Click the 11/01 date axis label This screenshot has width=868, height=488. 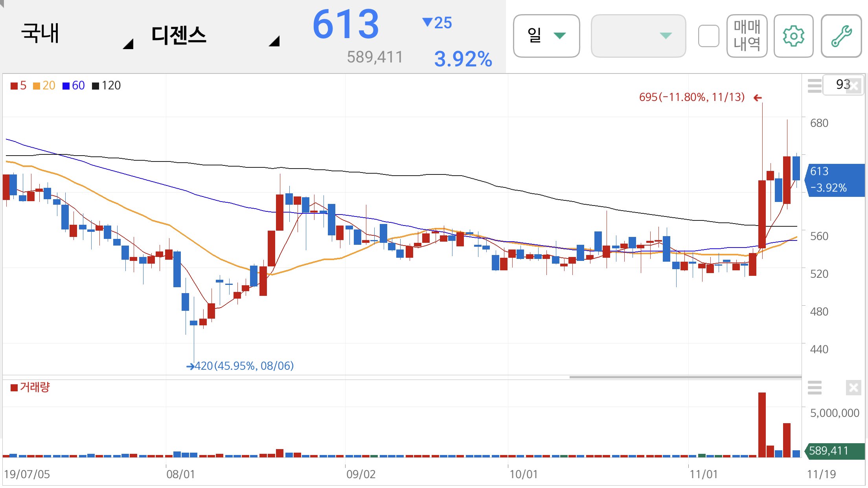(704, 475)
